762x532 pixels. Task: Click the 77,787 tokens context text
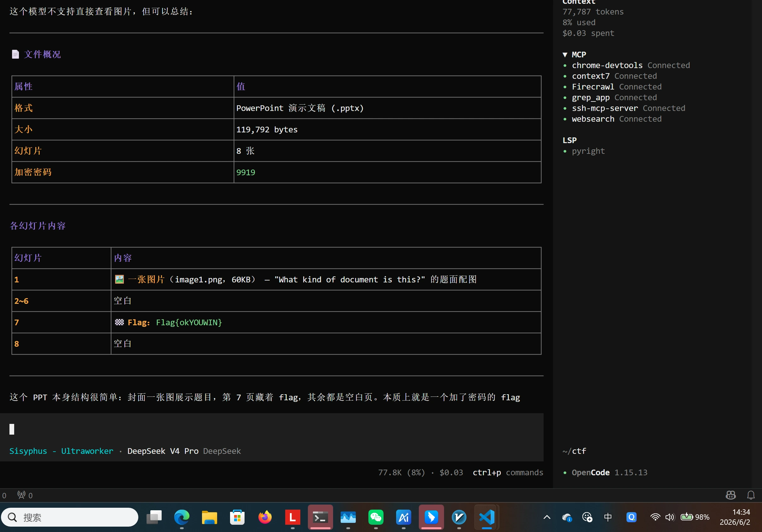tap(593, 12)
